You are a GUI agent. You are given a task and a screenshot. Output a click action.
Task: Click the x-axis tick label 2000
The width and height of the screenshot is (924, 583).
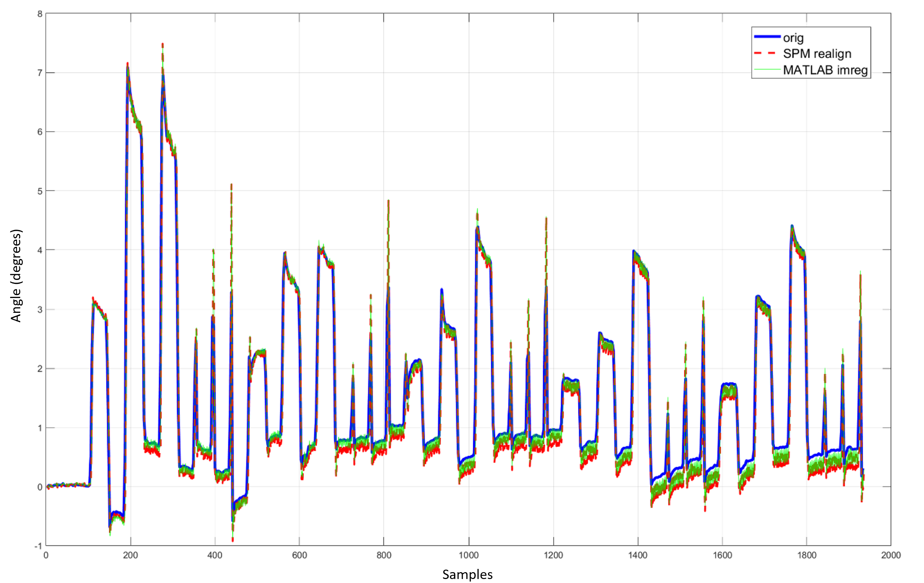point(891,555)
